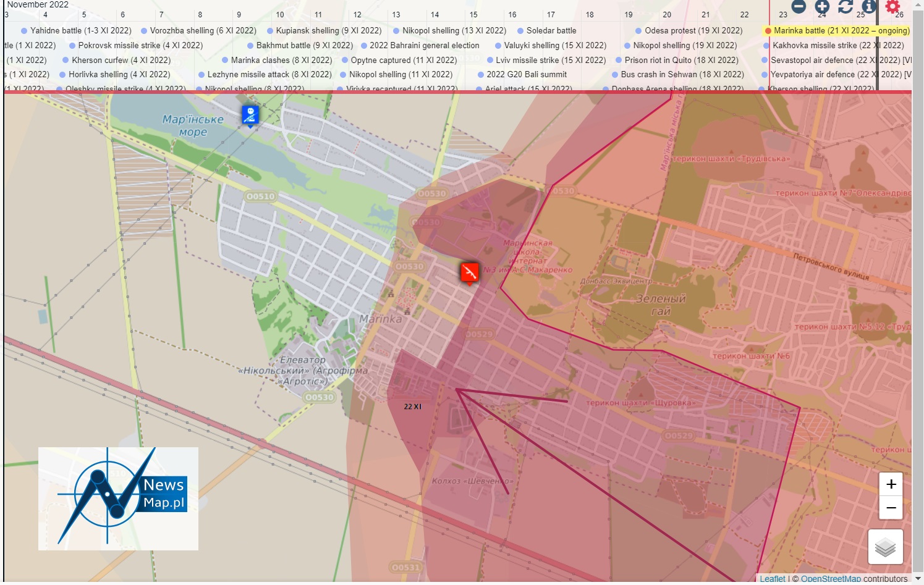Open the red gear settings icon
The height and width of the screenshot is (585, 924).
point(892,6)
